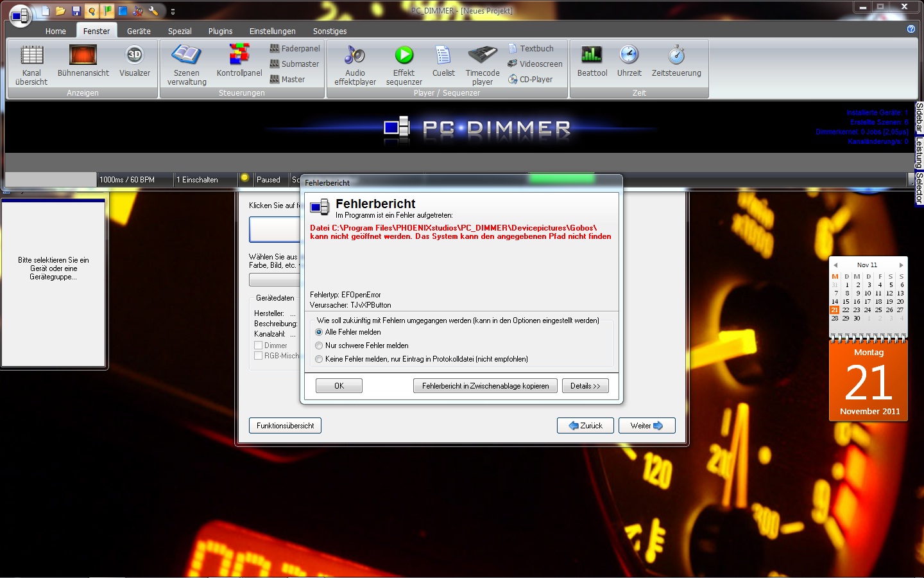This screenshot has width=924, height=578.
Task: Click the Fehlerbericht in Zwischenablage kopieren button
Action: click(484, 385)
